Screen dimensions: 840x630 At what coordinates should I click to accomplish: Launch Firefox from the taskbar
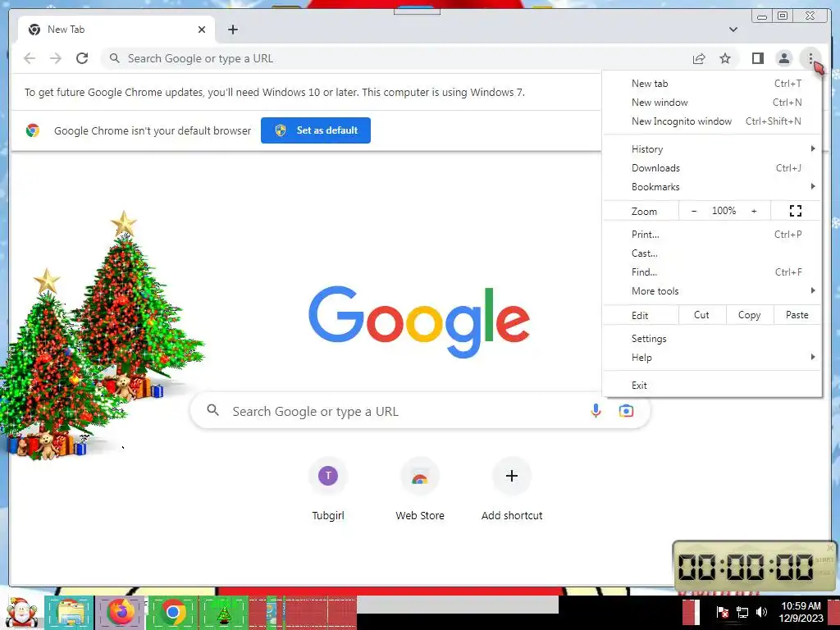121,612
